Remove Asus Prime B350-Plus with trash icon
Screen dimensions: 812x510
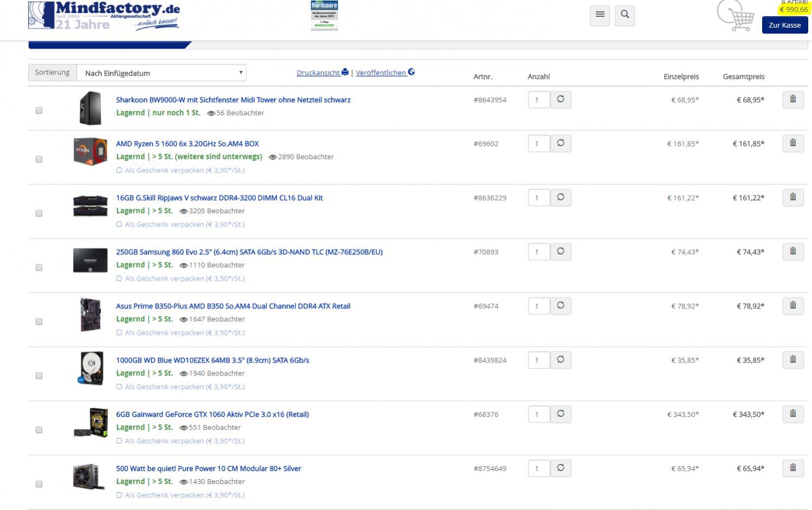[x=792, y=306]
